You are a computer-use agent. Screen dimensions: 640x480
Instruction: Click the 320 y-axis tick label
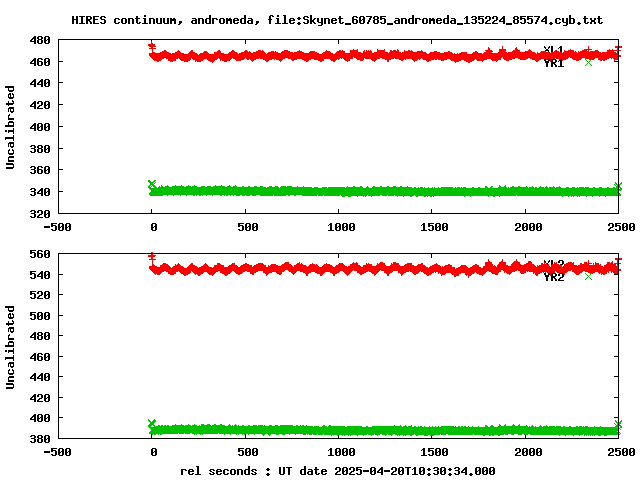(x=40, y=214)
